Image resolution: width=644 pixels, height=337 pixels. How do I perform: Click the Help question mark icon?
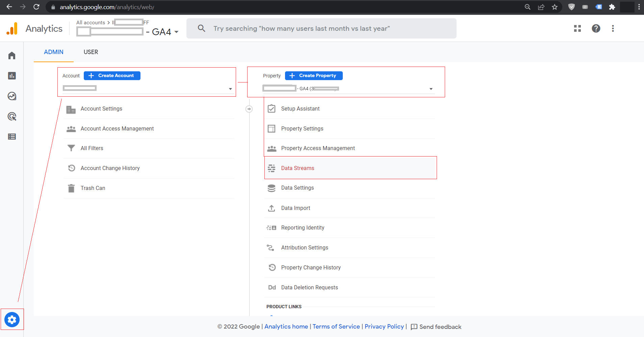click(x=596, y=28)
